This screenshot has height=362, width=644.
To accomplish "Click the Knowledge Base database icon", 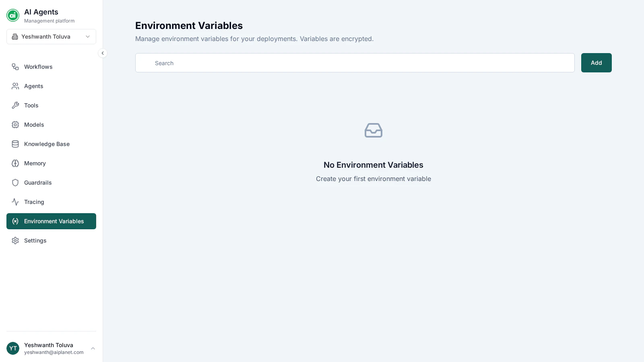I will tap(15, 144).
